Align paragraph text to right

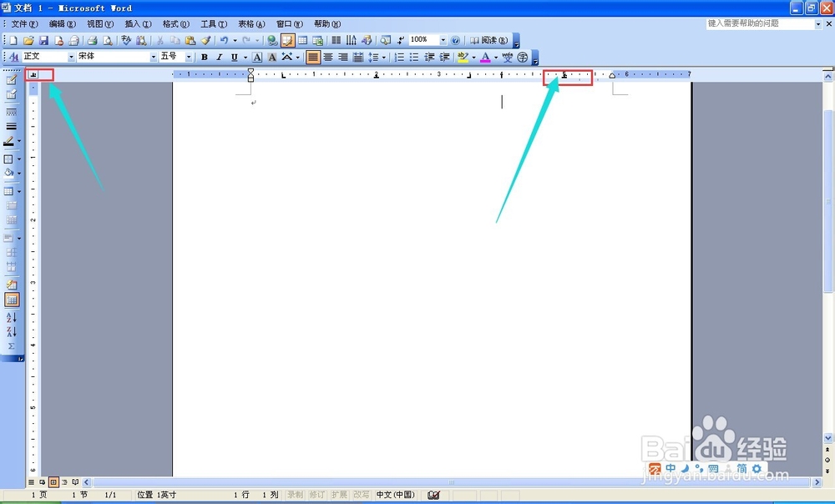click(x=343, y=57)
